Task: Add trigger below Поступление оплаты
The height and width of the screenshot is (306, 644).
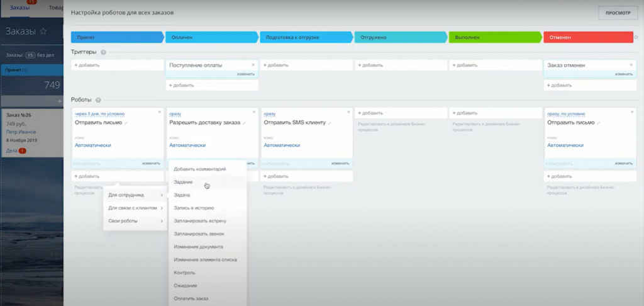Action: [212, 85]
